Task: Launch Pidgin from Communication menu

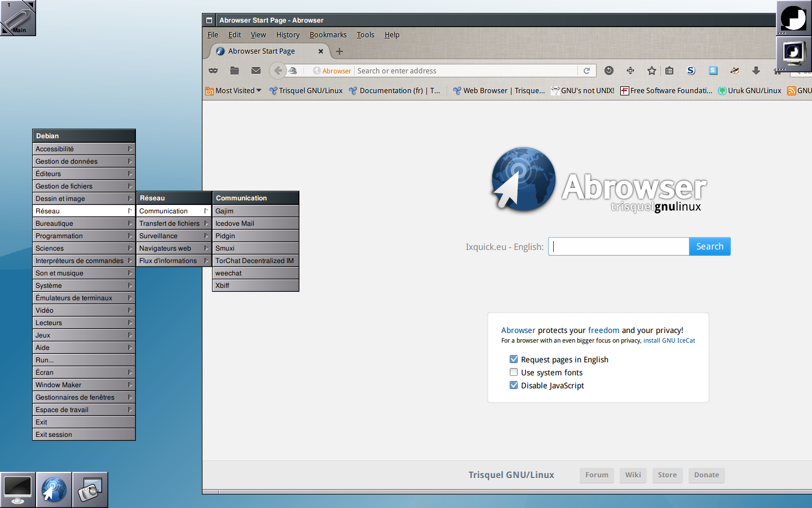Action: pyautogui.click(x=255, y=236)
